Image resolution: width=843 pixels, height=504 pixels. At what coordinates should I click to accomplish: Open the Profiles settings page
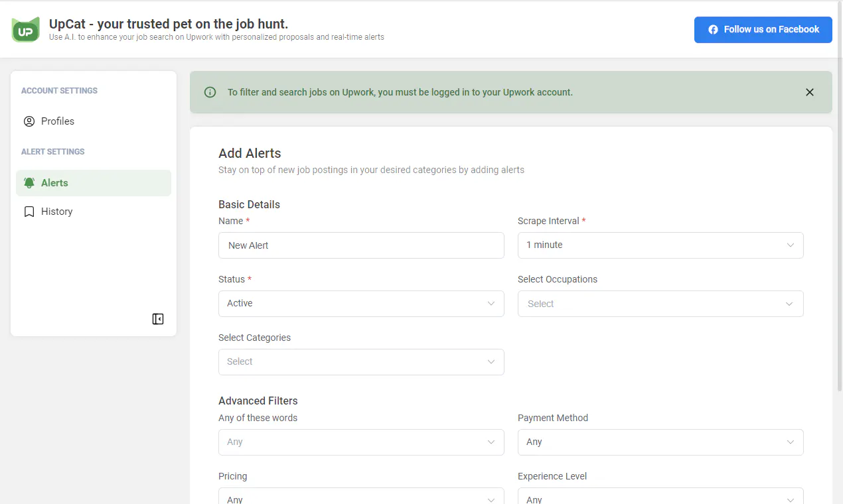click(94, 121)
